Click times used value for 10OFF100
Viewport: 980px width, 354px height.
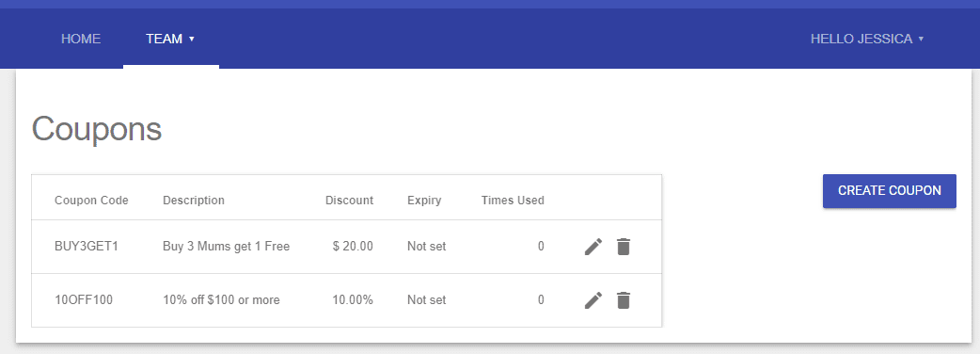coord(541,300)
